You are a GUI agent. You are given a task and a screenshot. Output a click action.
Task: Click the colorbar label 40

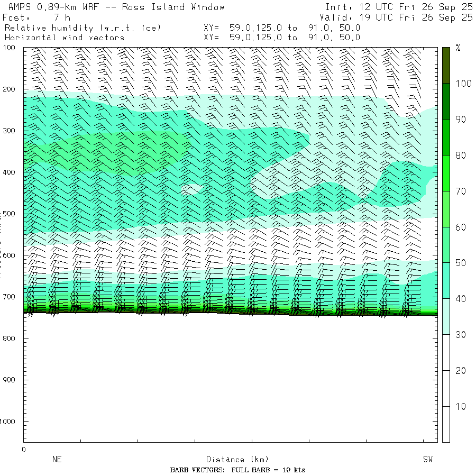461,299
